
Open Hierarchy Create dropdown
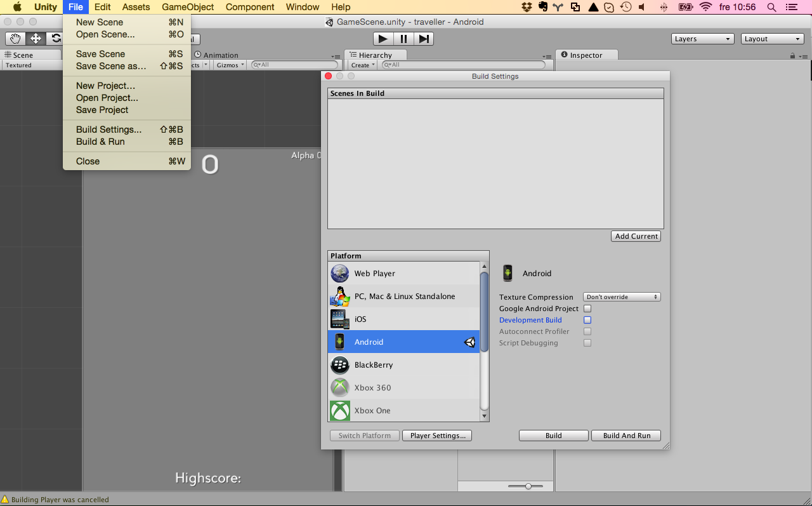pos(363,65)
